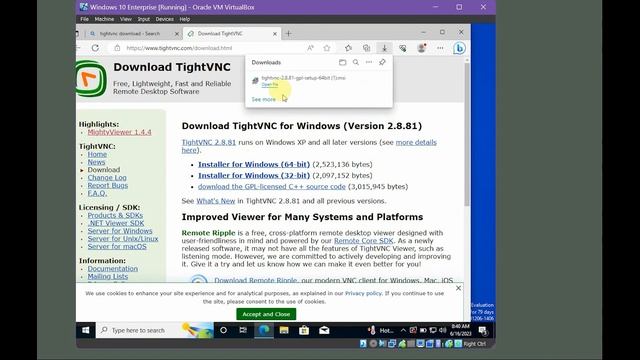Open Server for macOS link
Image resolution: width=640 pixels, height=360 pixels.
(117, 247)
